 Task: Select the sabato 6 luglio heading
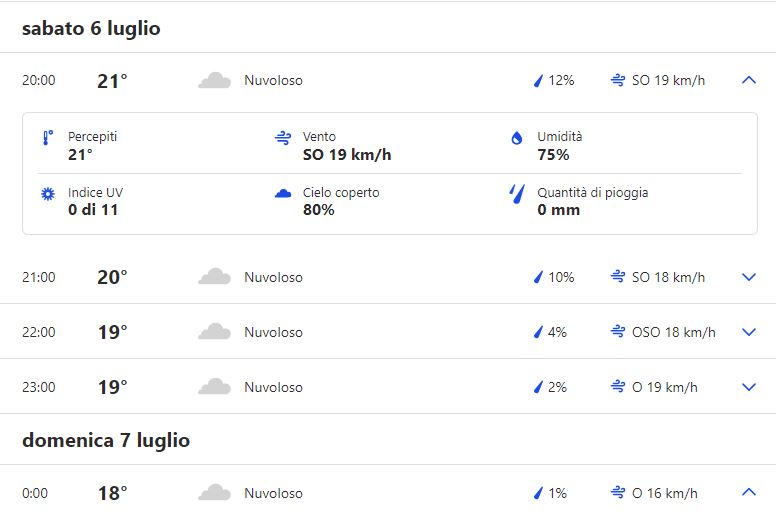pyautogui.click(x=91, y=29)
